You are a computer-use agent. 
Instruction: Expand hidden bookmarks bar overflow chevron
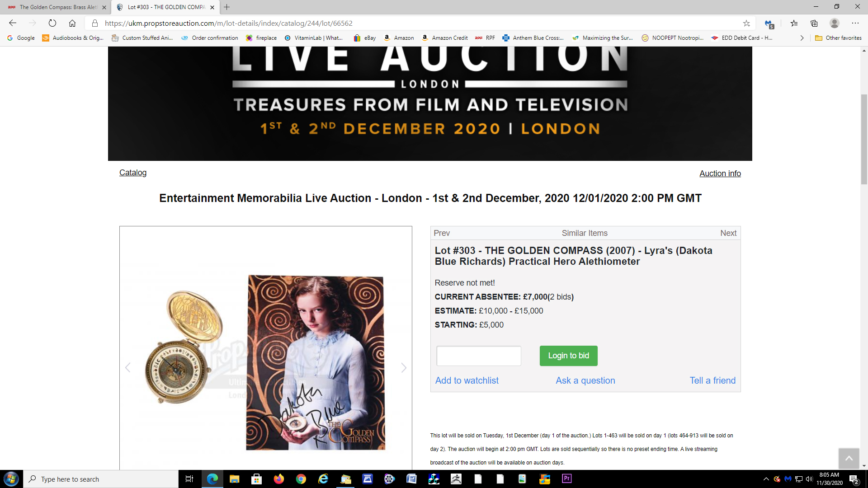pyautogui.click(x=802, y=38)
